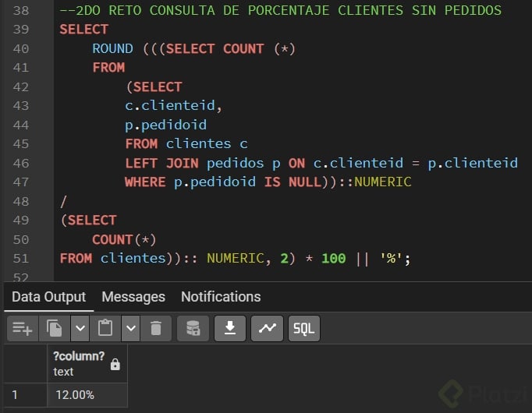Click the Add row icon
Screen dimensions: 532x413
[23, 328]
